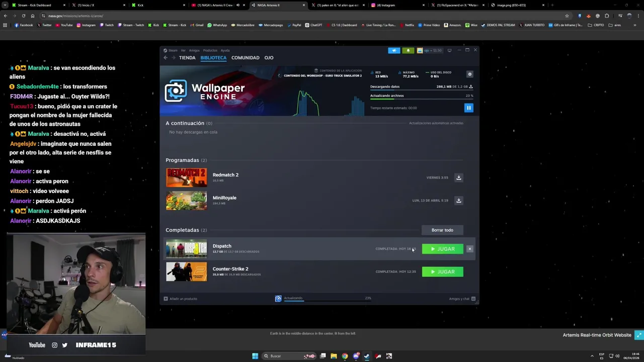
Task: Click the footer Actualizando progress bar
Action: (x=327, y=301)
